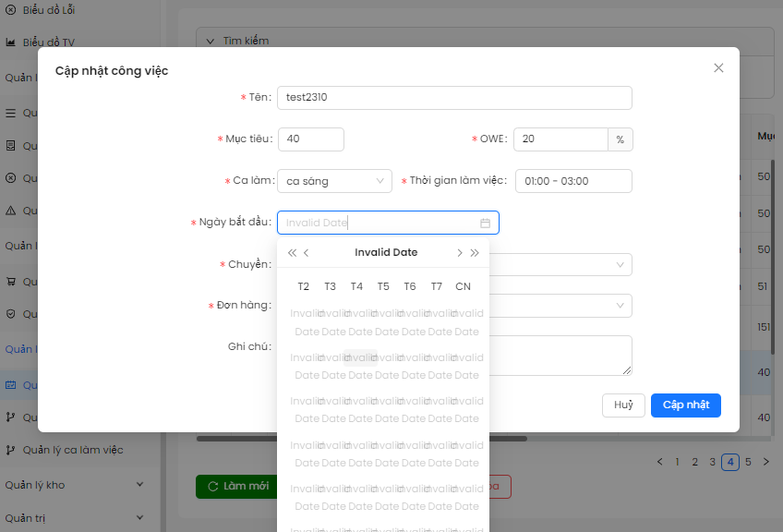Close the Cập nhật công việc dialog
Image resolution: width=783 pixels, height=532 pixels.
[x=718, y=68]
